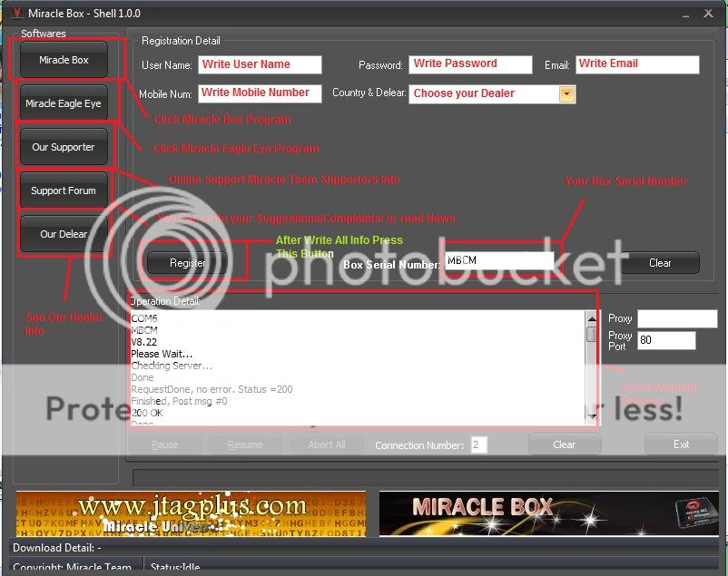
Task: Open the www.jtagplus.com banner
Action: (191, 513)
